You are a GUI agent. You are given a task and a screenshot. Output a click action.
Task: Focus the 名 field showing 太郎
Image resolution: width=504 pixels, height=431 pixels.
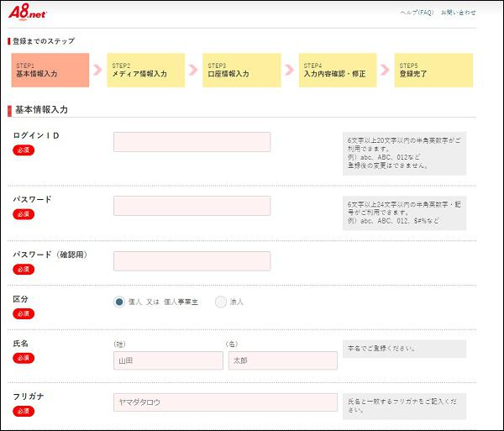pos(283,360)
